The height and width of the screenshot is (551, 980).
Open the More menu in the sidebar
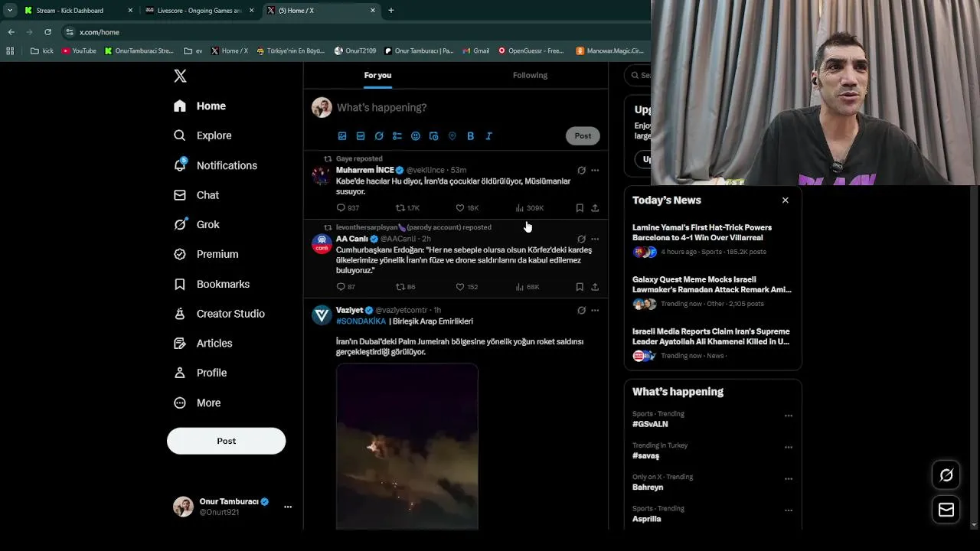coord(198,403)
